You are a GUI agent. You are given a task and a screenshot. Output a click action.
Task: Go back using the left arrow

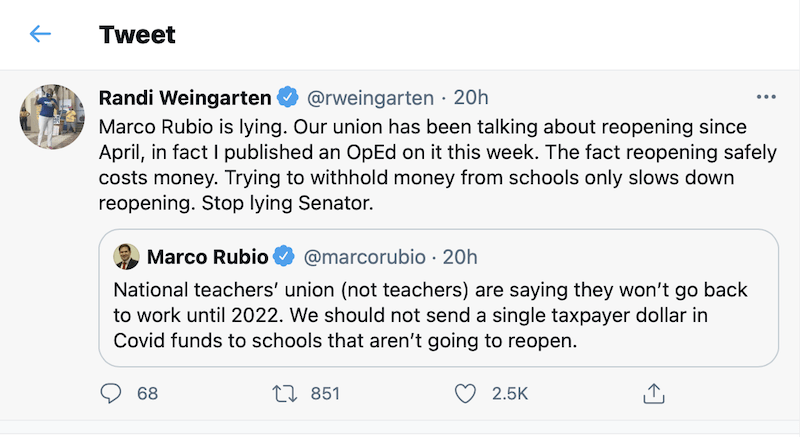pos(40,34)
